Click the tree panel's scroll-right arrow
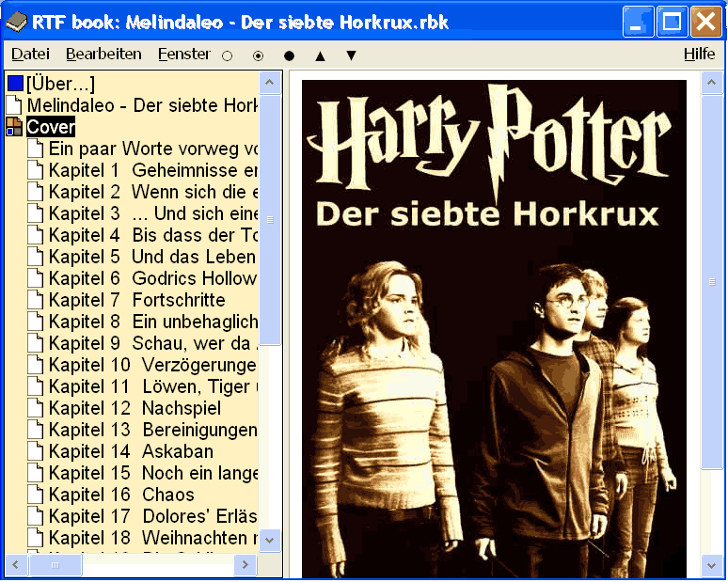728x582 pixels. coord(245,565)
